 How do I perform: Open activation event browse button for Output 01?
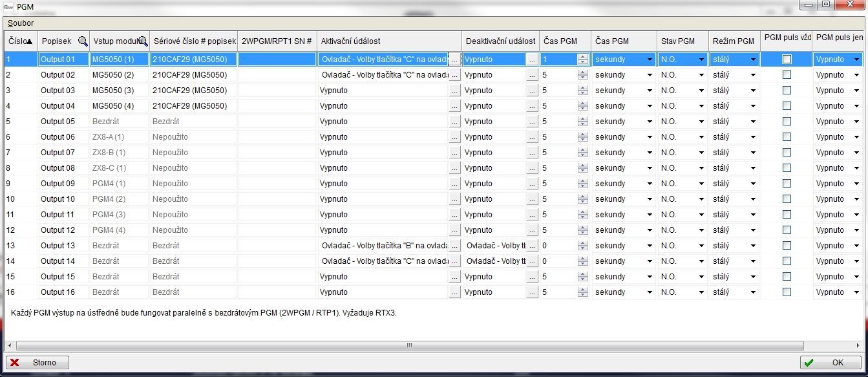pos(454,59)
